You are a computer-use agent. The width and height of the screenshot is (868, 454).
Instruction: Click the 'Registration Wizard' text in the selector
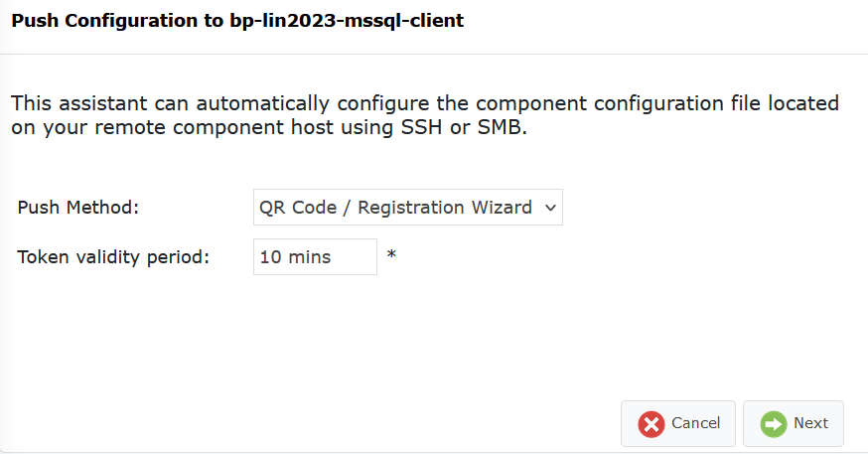[445, 207]
